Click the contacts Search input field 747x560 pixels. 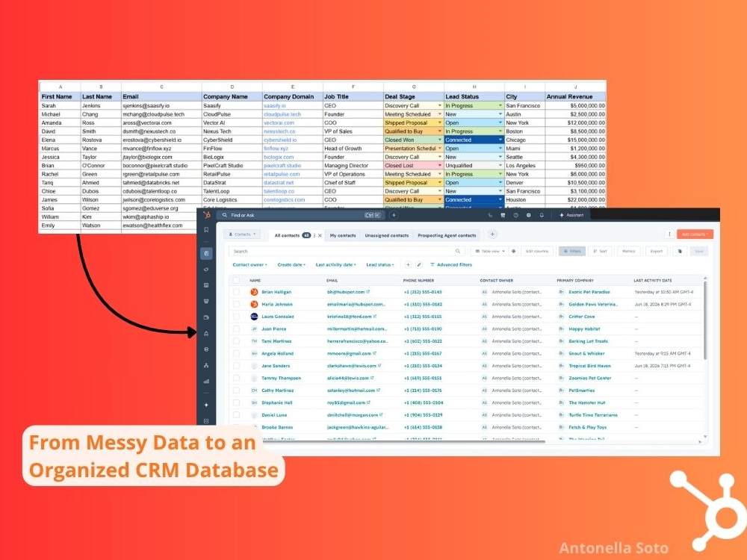pos(347,251)
